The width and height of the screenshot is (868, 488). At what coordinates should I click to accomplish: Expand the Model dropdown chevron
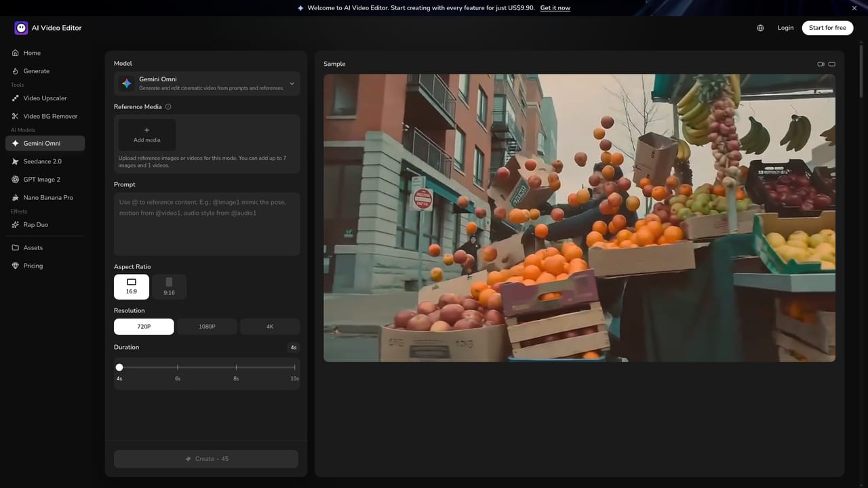point(292,83)
